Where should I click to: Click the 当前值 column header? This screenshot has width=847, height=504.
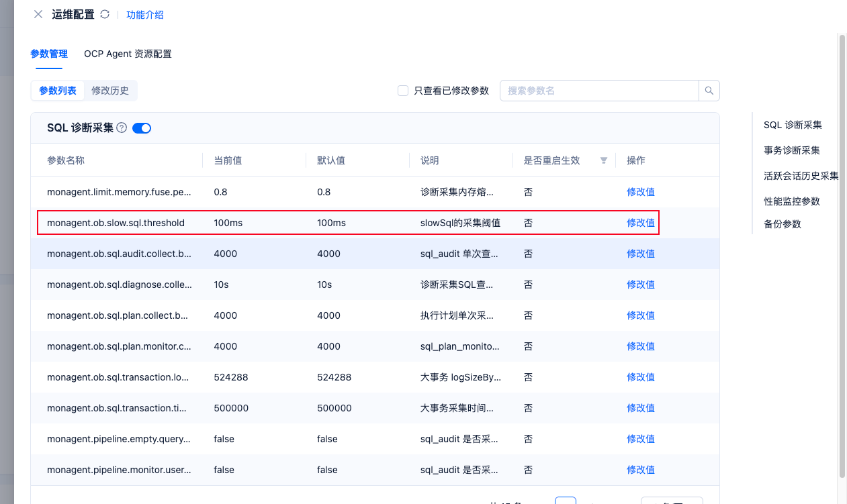click(228, 160)
